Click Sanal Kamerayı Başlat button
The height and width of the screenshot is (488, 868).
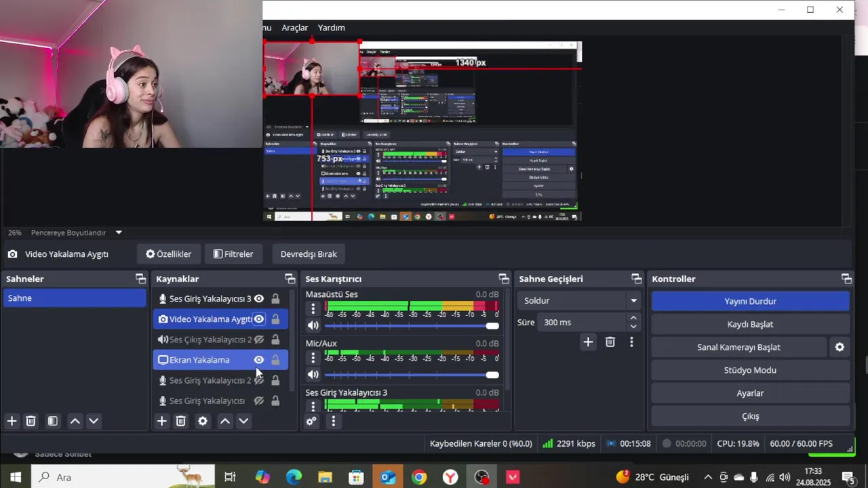(738, 347)
